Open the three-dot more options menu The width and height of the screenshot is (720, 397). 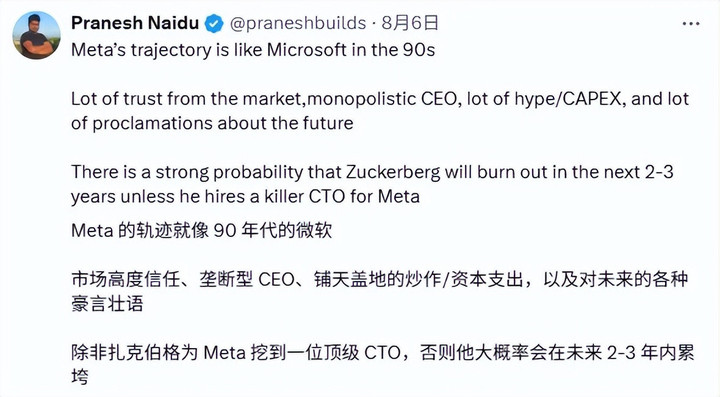coord(691,23)
